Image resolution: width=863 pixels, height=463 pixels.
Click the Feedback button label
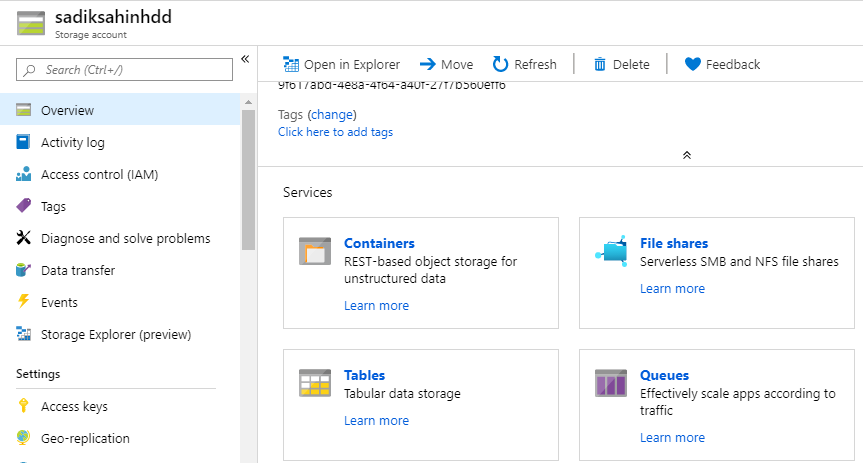(x=733, y=64)
